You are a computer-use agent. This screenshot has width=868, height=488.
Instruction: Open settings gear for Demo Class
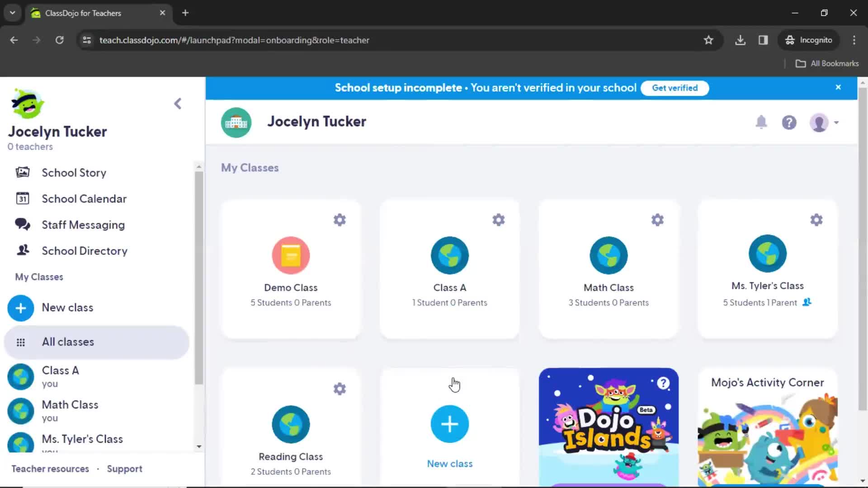[340, 220]
